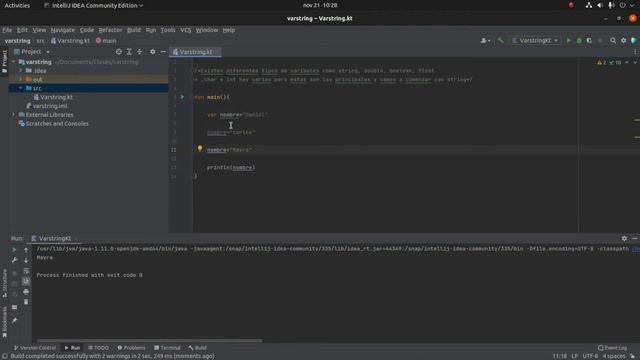This screenshot has height=360, width=640.
Task: Open the user account icon menu
Action: [x=485, y=40]
